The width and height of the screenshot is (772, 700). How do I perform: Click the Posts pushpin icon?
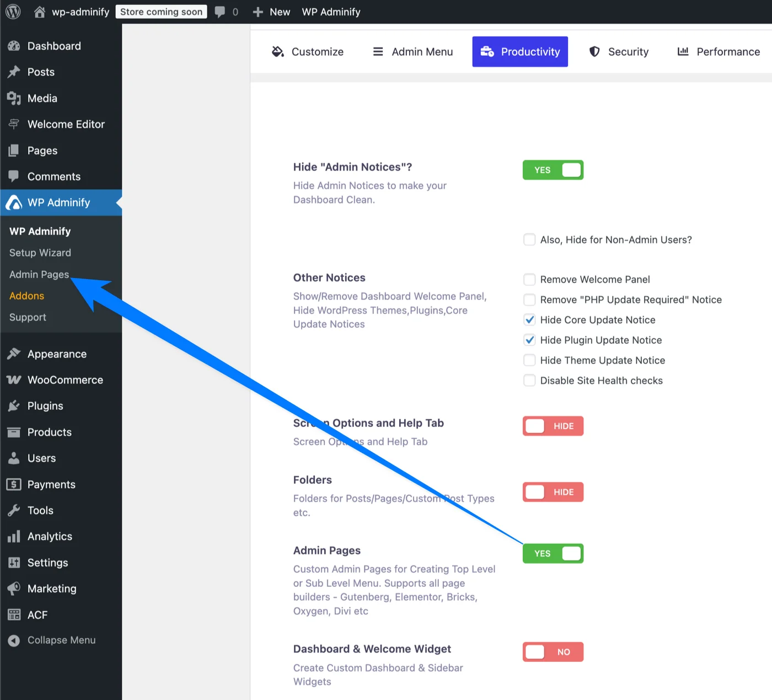(x=14, y=72)
